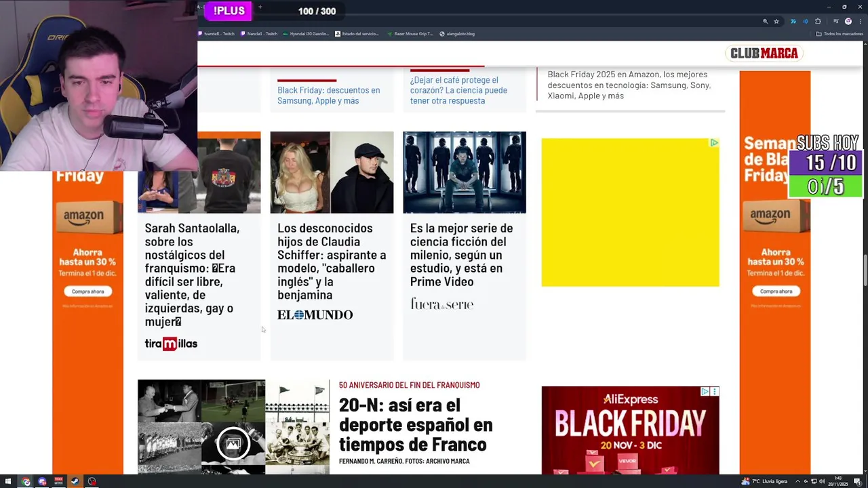The image size is (868, 488).
Task: Click Claudia Schiffer children photo thumbnail
Action: click(332, 172)
